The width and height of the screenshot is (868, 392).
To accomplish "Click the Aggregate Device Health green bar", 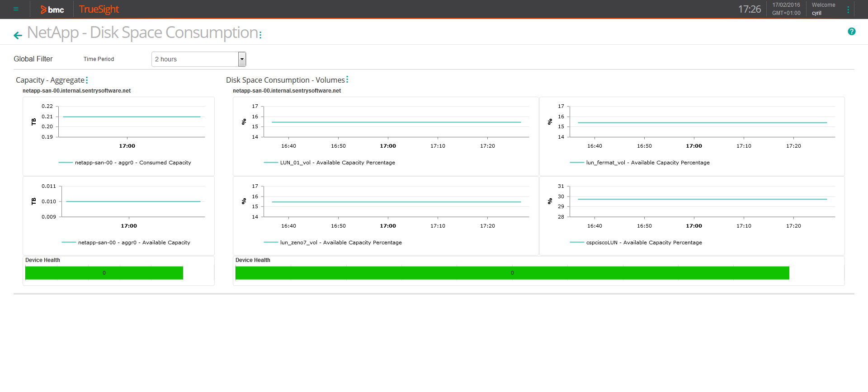I will [x=104, y=273].
